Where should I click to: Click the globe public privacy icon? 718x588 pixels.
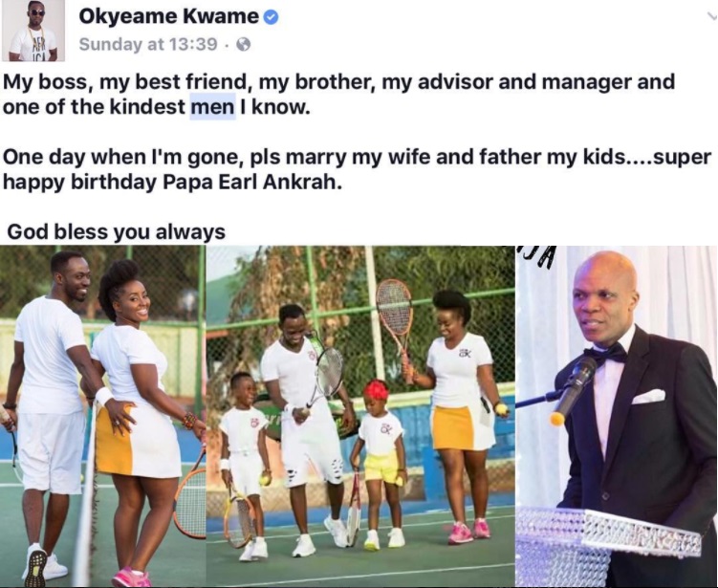pos(243,44)
